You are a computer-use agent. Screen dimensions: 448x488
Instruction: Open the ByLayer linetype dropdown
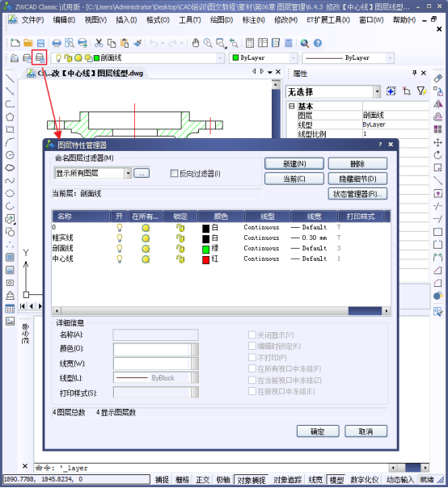pos(390,58)
